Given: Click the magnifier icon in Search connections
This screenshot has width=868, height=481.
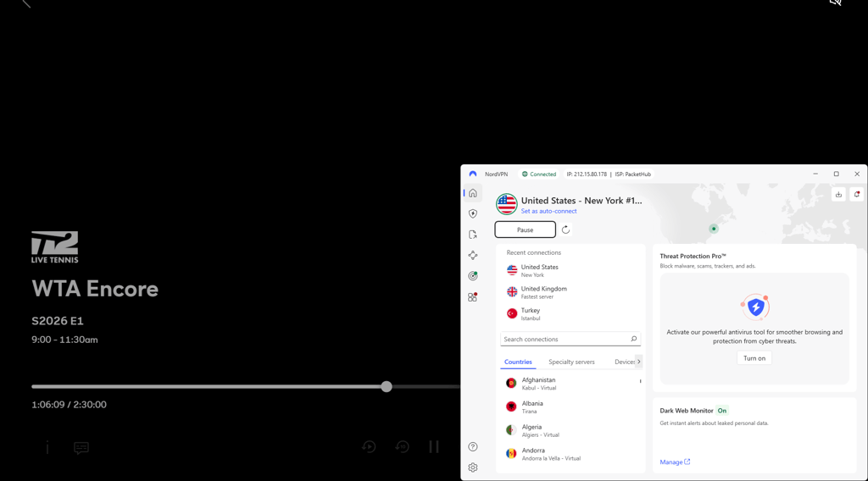Looking at the screenshot, I should [634, 339].
